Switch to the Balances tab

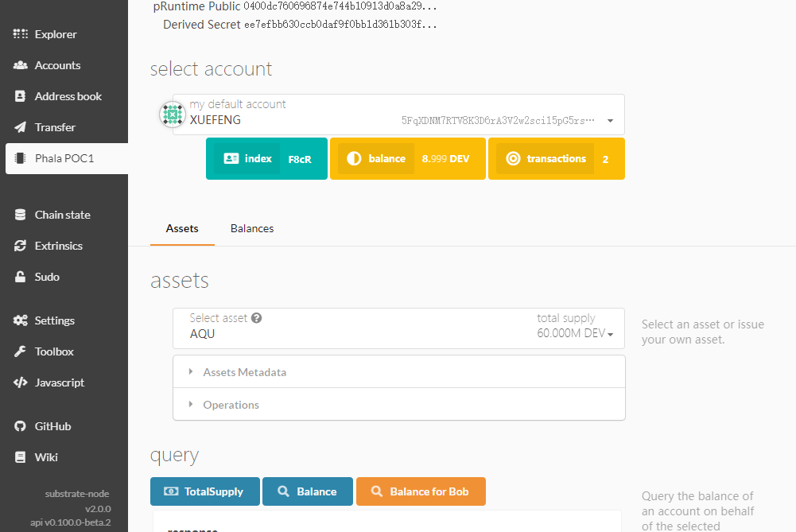coord(252,228)
